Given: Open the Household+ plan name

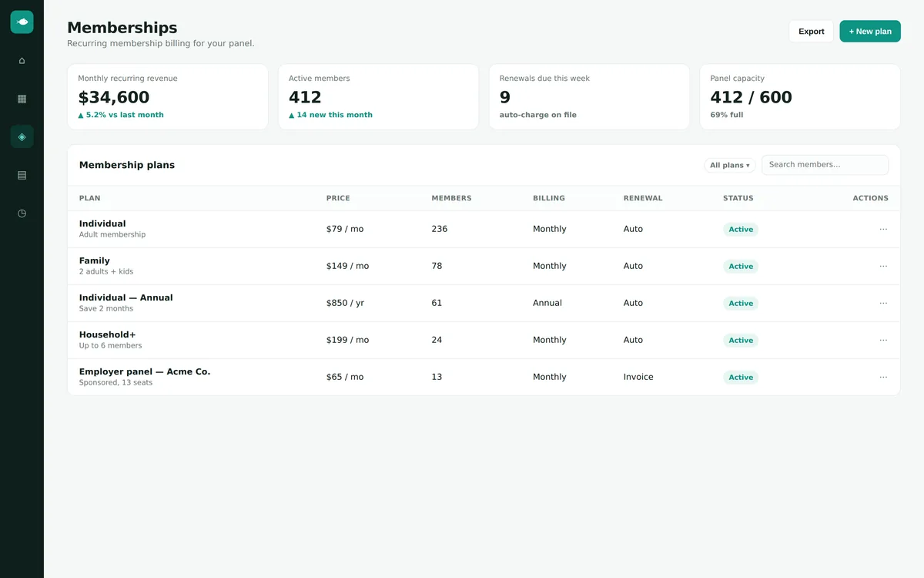Looking at the screenshot, I should coord(108,334).
